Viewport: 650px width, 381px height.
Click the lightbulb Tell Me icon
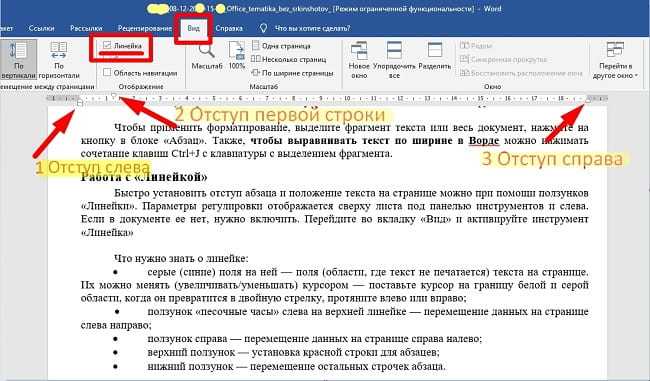[263, 28]
